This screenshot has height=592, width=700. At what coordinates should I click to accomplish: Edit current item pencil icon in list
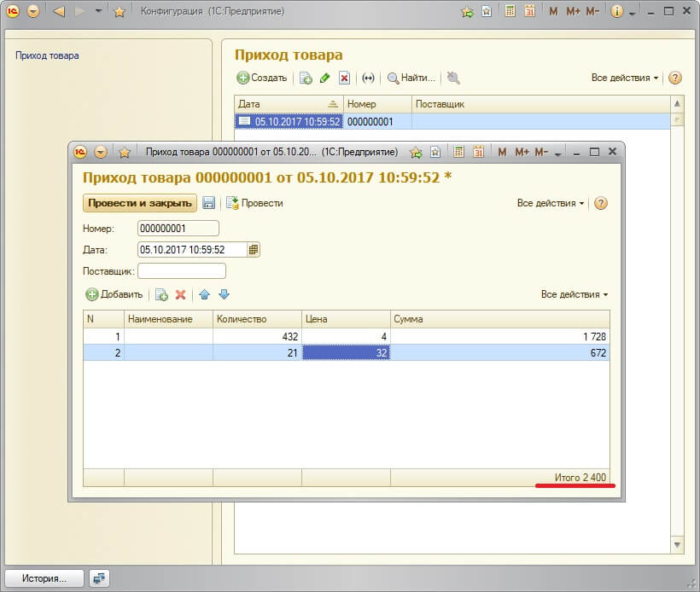pos(325,78)
